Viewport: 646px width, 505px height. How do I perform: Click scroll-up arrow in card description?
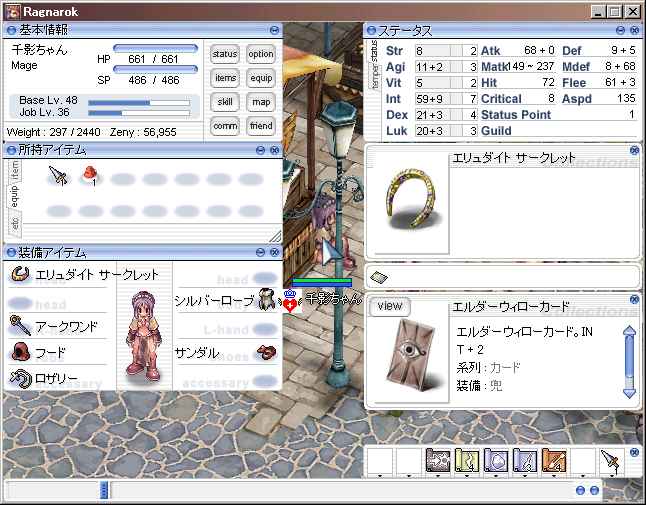click(629, 331)
